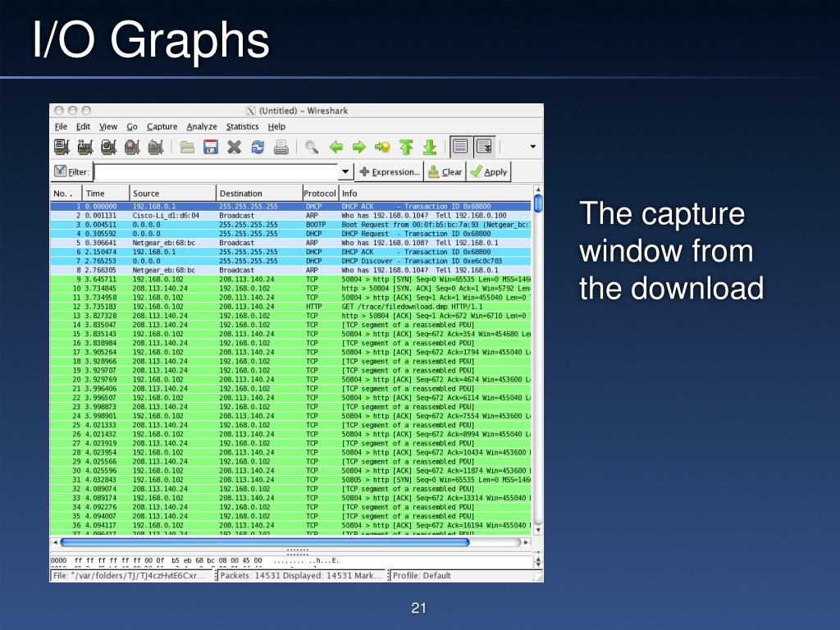Select packet 9 TCP SYN row
The height and width of the screenshot is (630, 840).
pyautogui.click(x=291, y=279)
